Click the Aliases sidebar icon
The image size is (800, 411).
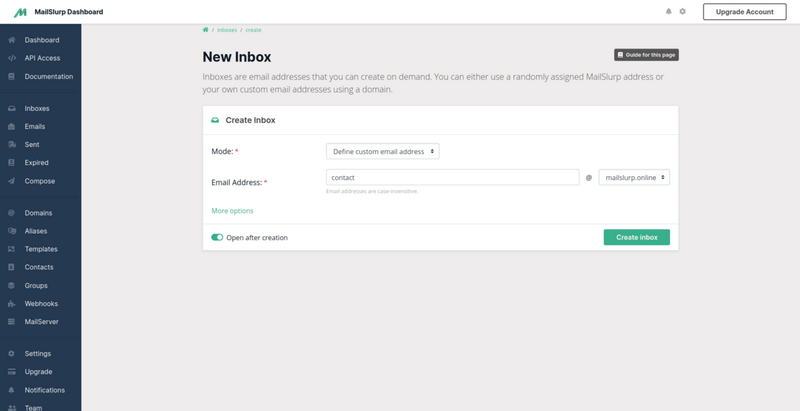tap(12, 231)
